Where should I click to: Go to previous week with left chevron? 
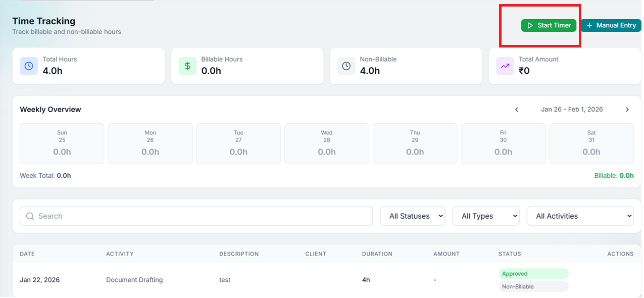(517, 110)
